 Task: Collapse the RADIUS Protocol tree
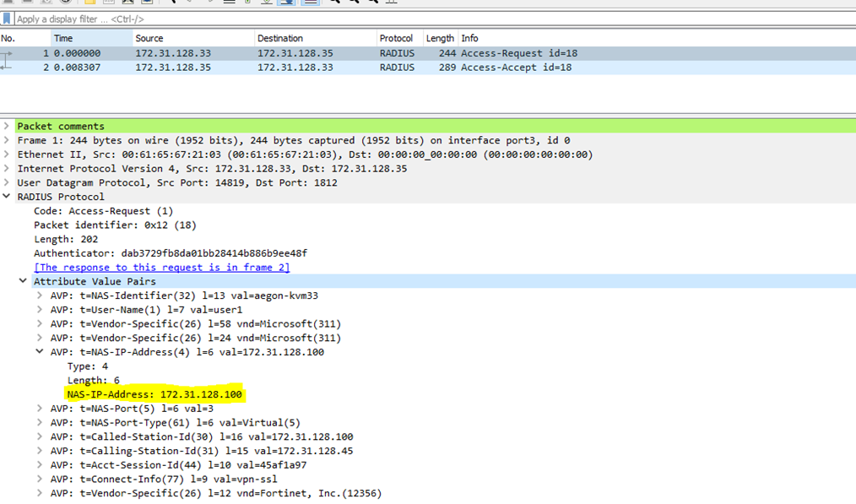click(7, 197)
